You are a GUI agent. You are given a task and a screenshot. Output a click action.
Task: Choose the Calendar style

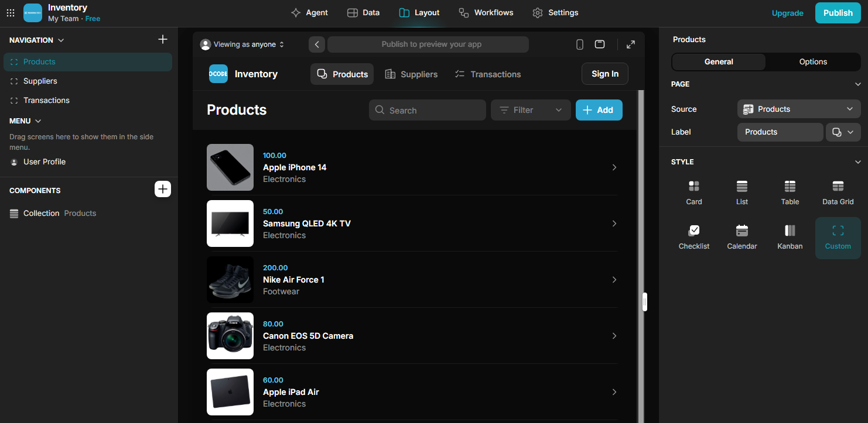742,238
